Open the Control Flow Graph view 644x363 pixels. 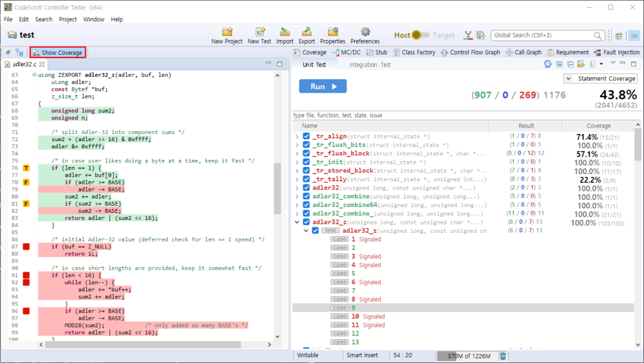(x=469, y=52)
